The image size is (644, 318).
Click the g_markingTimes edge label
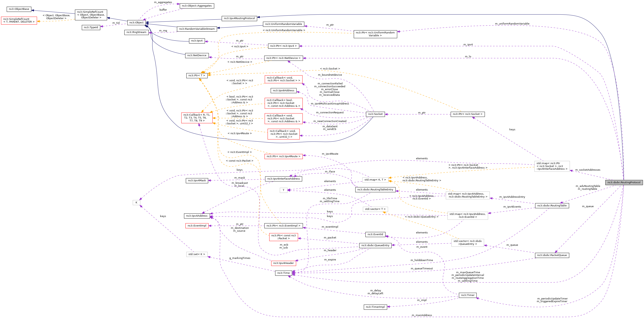tap(240, 258)
